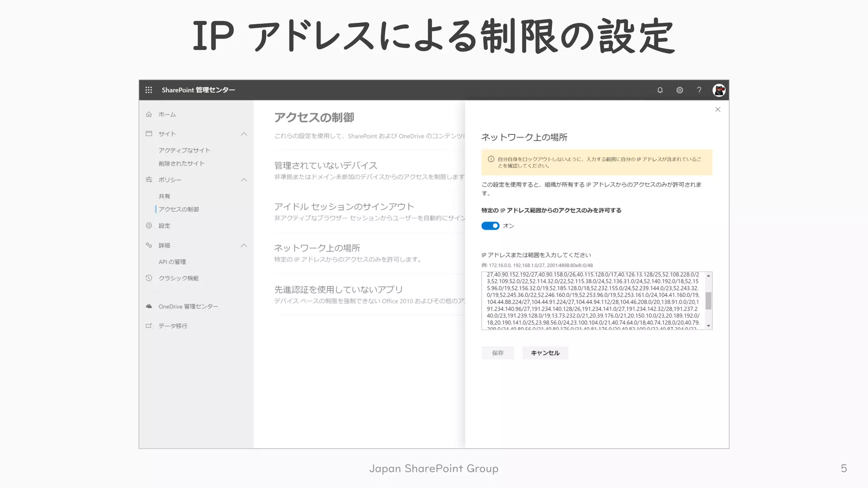Turn off the IP address restriction toggle

[490, 226]
